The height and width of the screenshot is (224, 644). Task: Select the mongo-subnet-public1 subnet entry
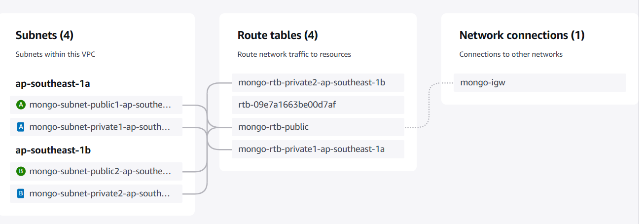point(96,105)
